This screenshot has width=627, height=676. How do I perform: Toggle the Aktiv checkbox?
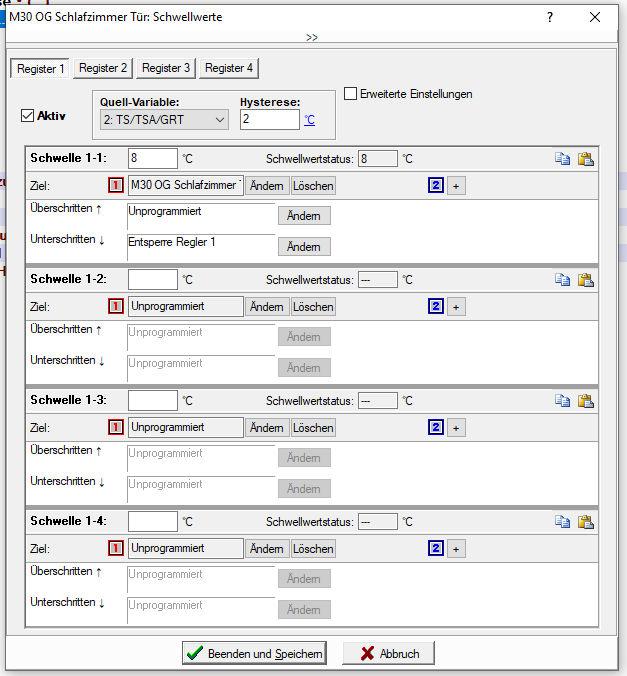[27, 116]
